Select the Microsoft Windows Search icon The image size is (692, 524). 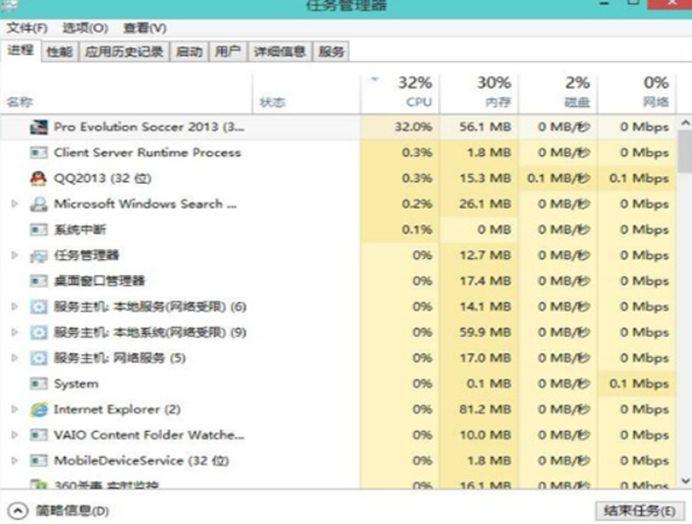point(38,204)
